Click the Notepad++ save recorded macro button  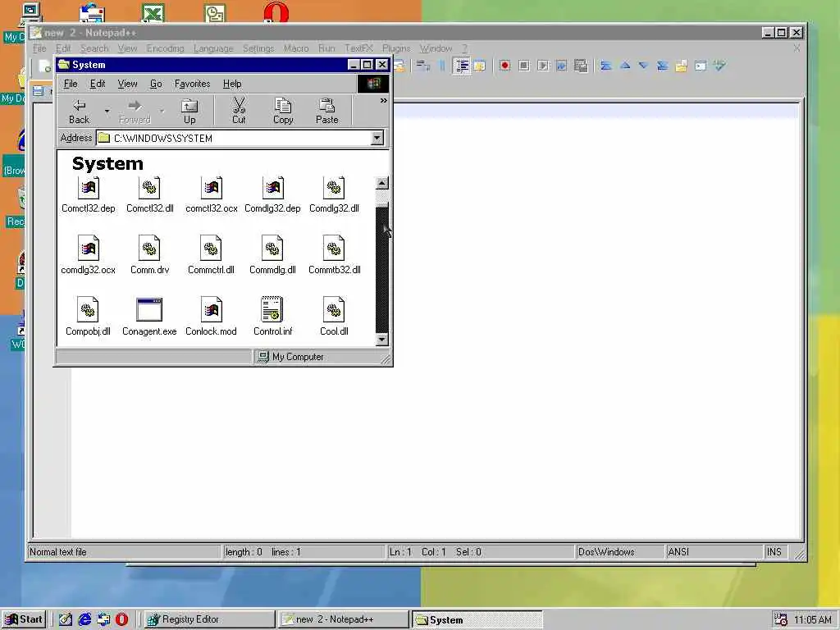click(581, 66)
